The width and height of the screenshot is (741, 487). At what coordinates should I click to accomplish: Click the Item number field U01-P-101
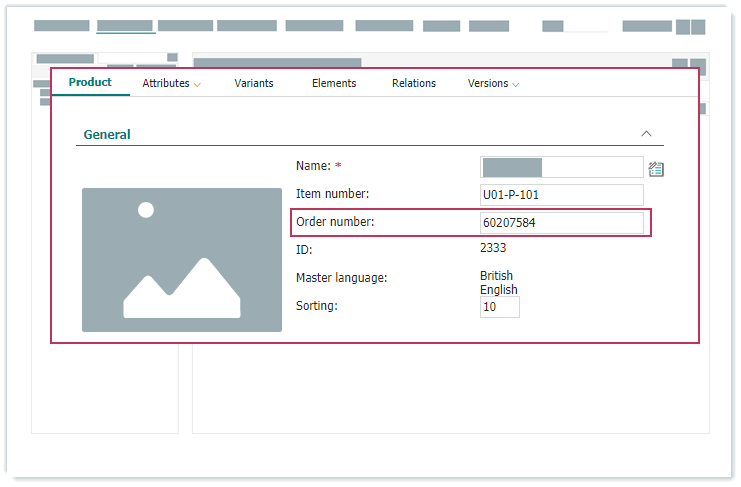[x=561, y=195]
